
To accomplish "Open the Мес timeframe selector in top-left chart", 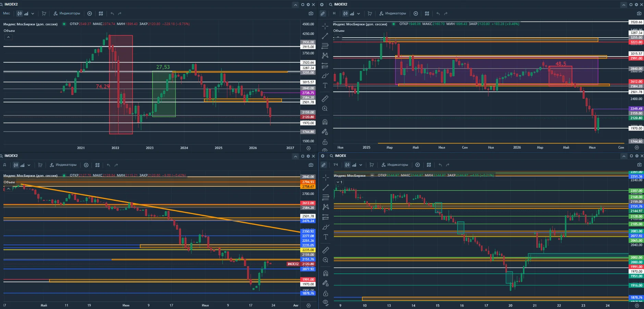I will (7, 13).
